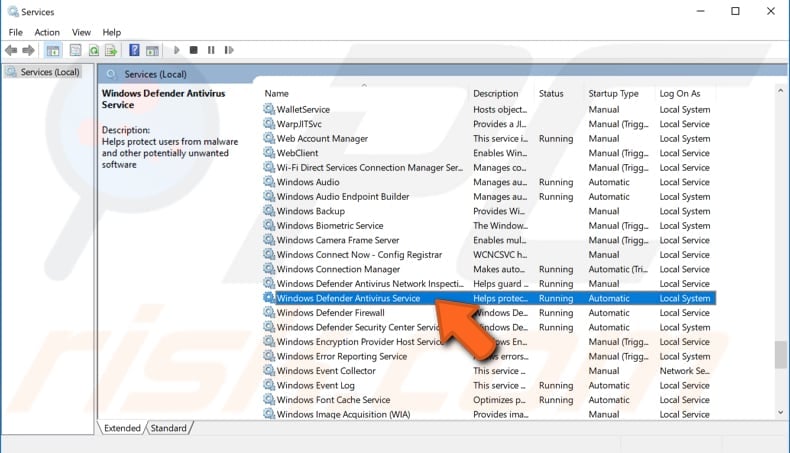790x453 pixels.
Task: Click WCNCSVC h.. description cell
Action: [500, 254]
